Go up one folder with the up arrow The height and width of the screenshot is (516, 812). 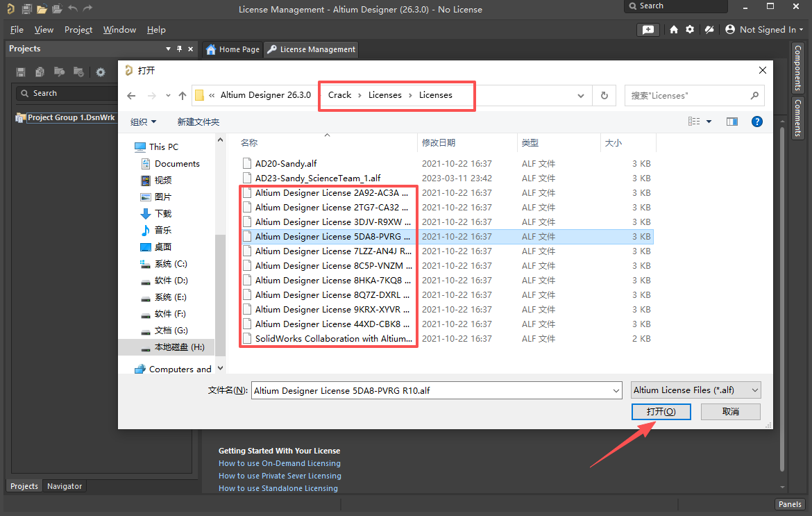point(183,95)
